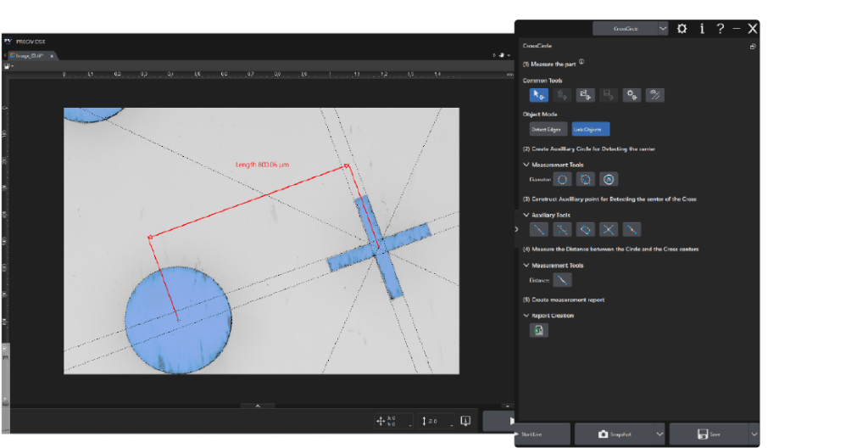The height and width of the screenshot is (448, 868).
Task: Create the Excel measurement report
Action: (x=538, y=330)
